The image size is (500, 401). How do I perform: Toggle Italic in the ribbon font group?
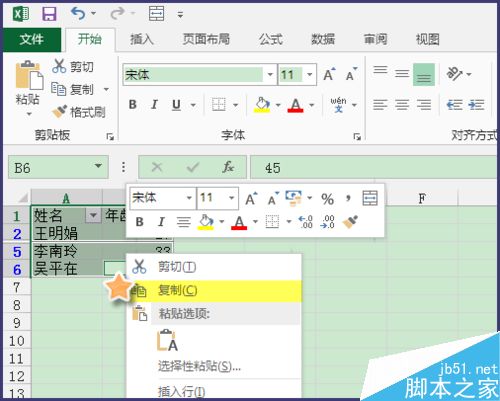[x=154, y=105]
